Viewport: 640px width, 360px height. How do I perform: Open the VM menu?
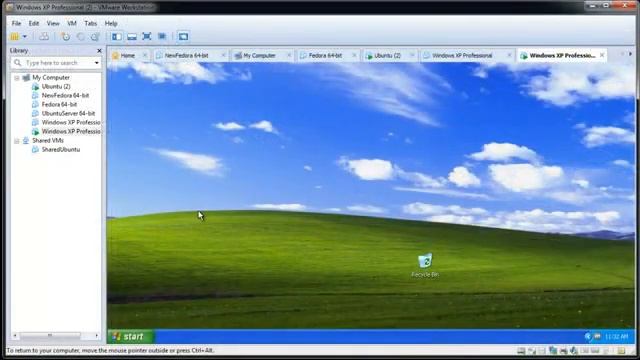click(x=72, y=23)
